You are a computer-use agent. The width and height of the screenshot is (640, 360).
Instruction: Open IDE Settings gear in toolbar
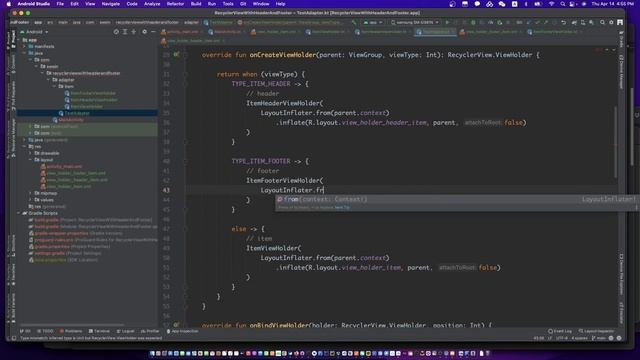[611, 22]
